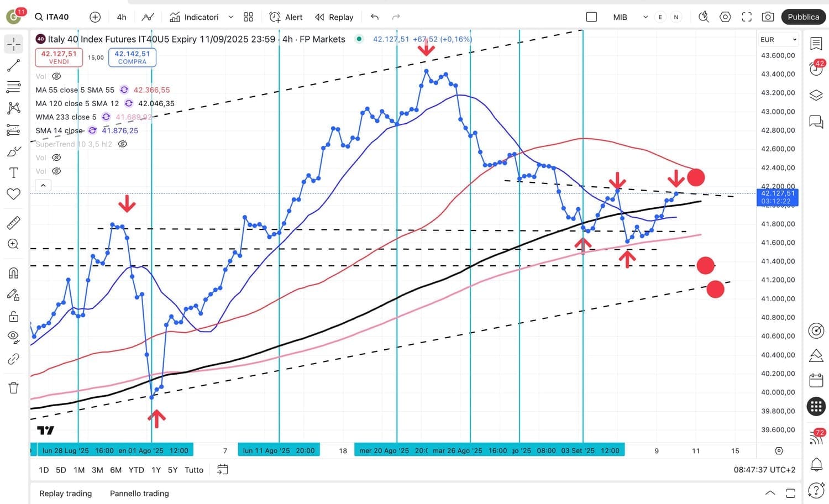
Task: Click the COMPRA buy button
Action: click(132, 57)
